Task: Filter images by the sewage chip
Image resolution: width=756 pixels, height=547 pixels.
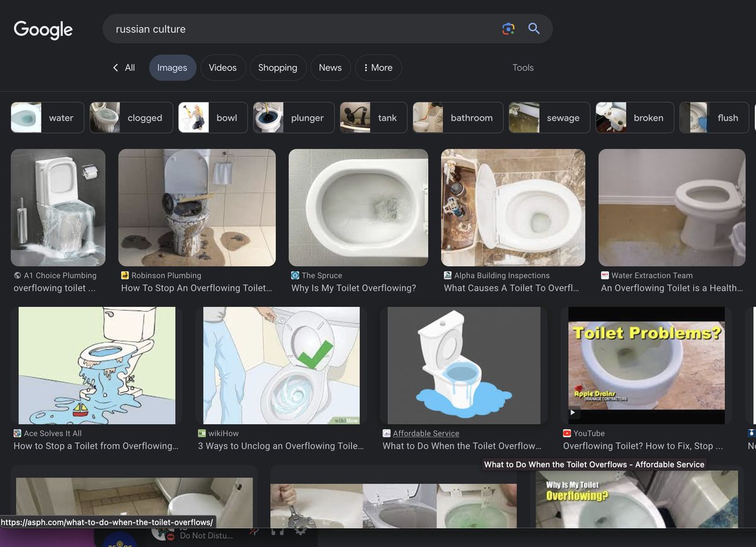Action: coord(549,118)
